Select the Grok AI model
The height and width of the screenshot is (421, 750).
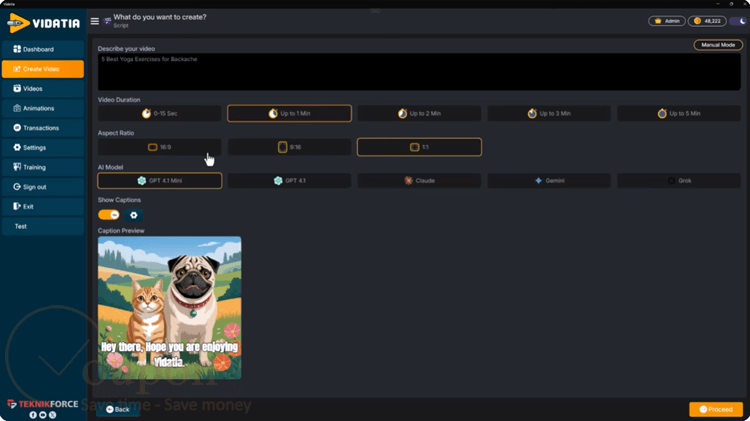[679, 180]
